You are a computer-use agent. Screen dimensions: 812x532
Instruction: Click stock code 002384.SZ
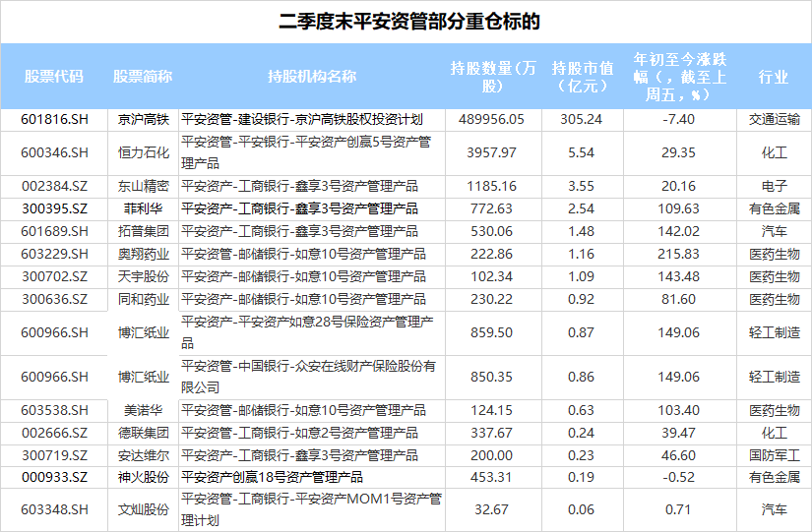coord(54,186)
